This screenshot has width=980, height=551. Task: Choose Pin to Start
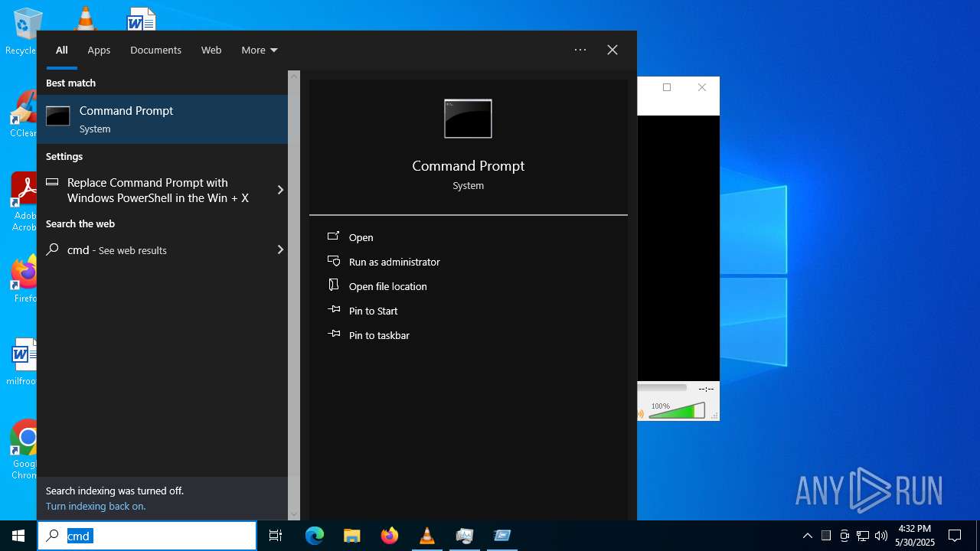(374, 311)
